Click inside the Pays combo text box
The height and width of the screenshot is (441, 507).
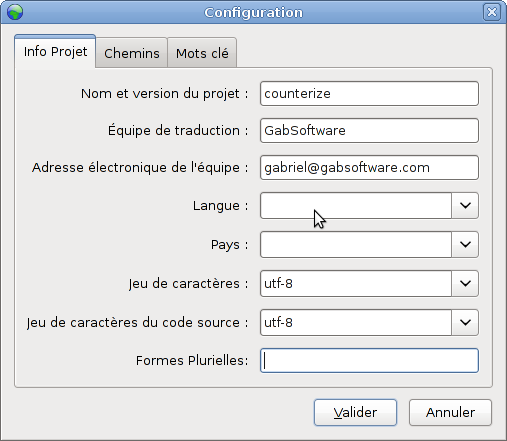356,244
